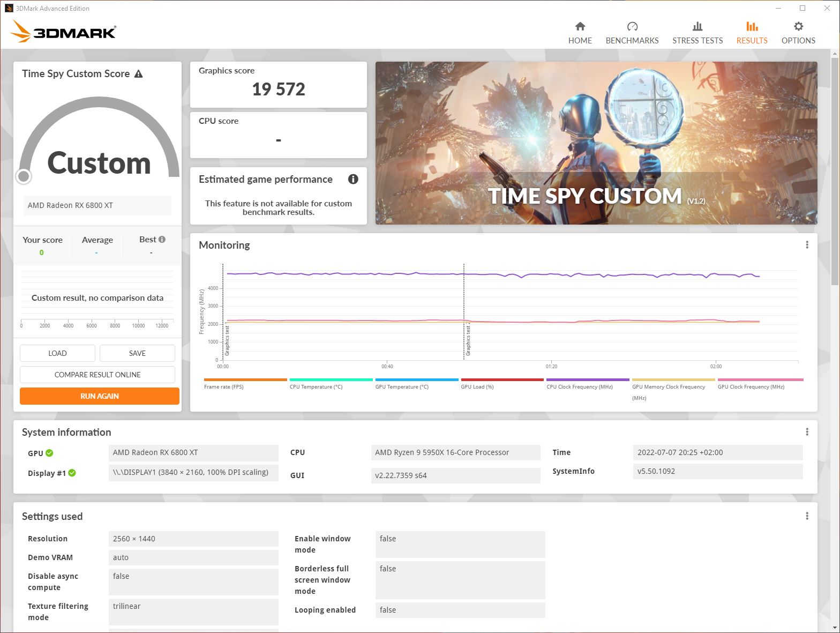This screenshot has width=840, height=633.
Task: Click the Demo VRAM value auto
Action: 193,557
